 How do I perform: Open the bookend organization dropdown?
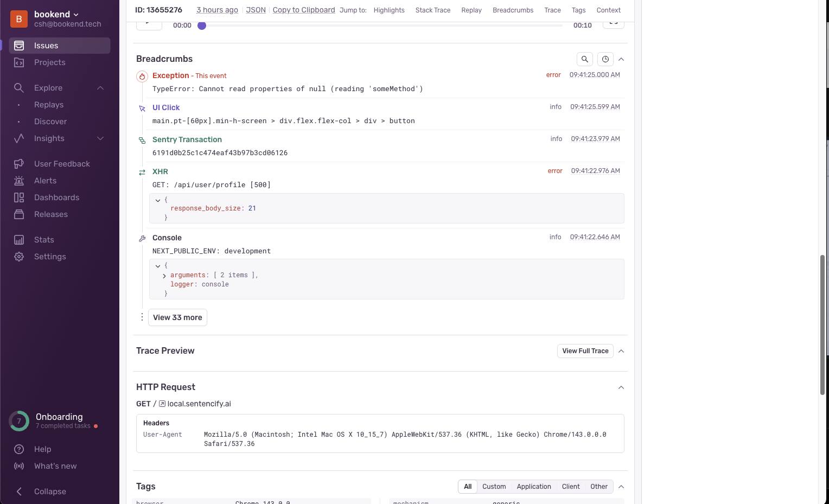[56, 14]
